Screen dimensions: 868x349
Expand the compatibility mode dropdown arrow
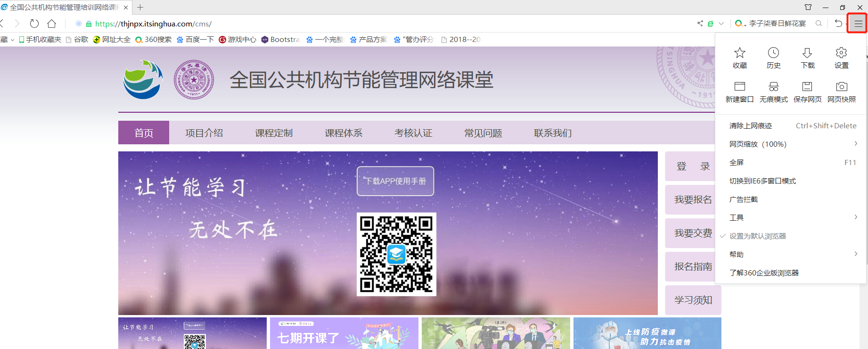click(721, 24)
